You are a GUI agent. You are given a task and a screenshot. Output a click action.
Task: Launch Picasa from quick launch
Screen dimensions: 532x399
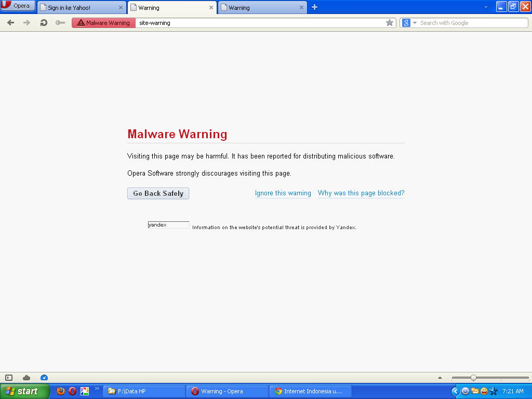pos(85,391)
